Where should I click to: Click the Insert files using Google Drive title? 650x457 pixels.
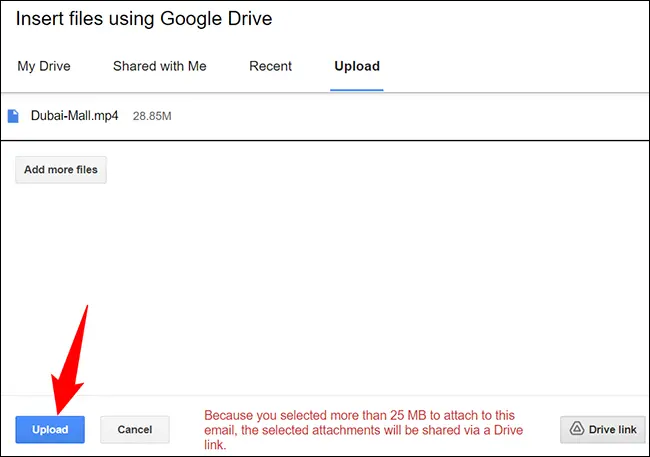pos(144,19)
